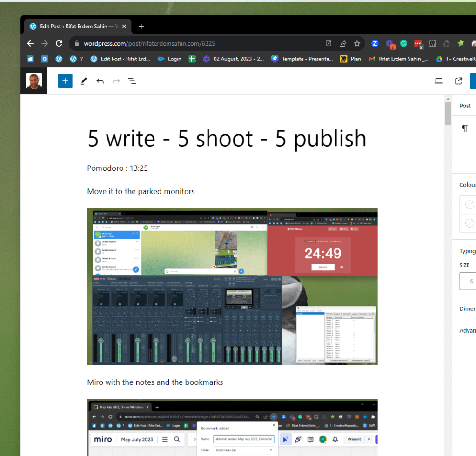
Task: Click the user avatar site icon
Action: [34, 81]
